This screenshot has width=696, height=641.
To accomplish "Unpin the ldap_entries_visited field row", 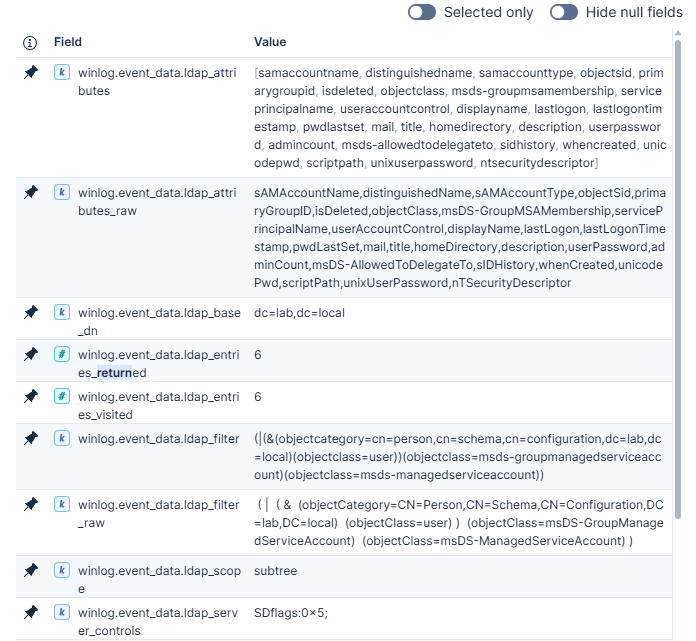I will [31, 396].
